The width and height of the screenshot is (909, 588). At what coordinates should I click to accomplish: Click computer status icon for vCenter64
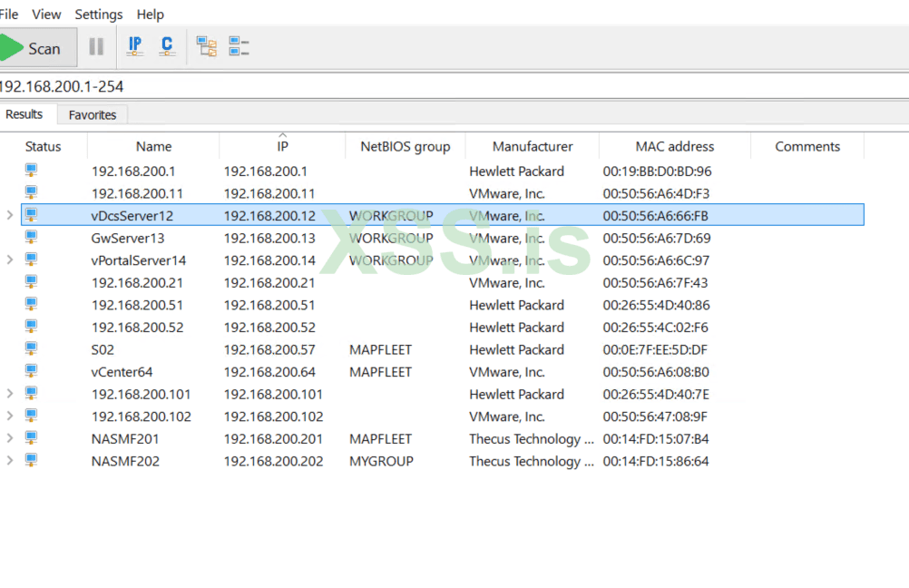coord(32,370)
